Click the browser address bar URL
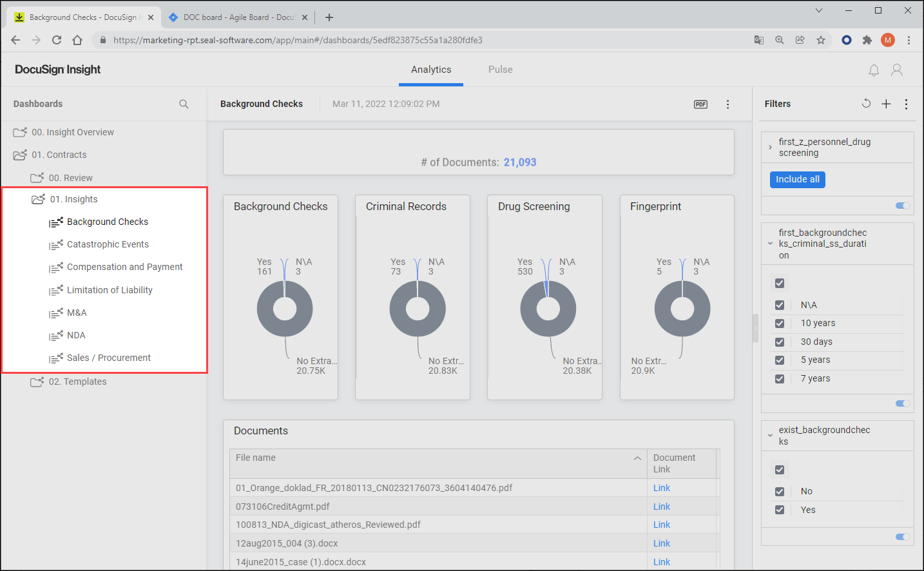The width and height of the screenshot is (924, 571). pos(298,40)
